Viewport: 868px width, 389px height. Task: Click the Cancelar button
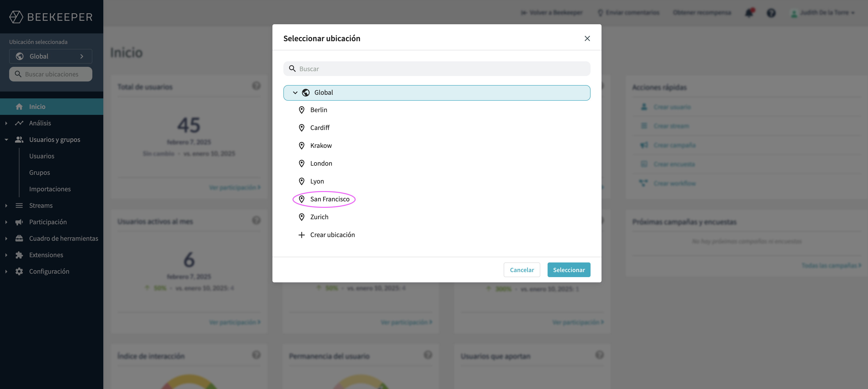[x=522, y=270]
